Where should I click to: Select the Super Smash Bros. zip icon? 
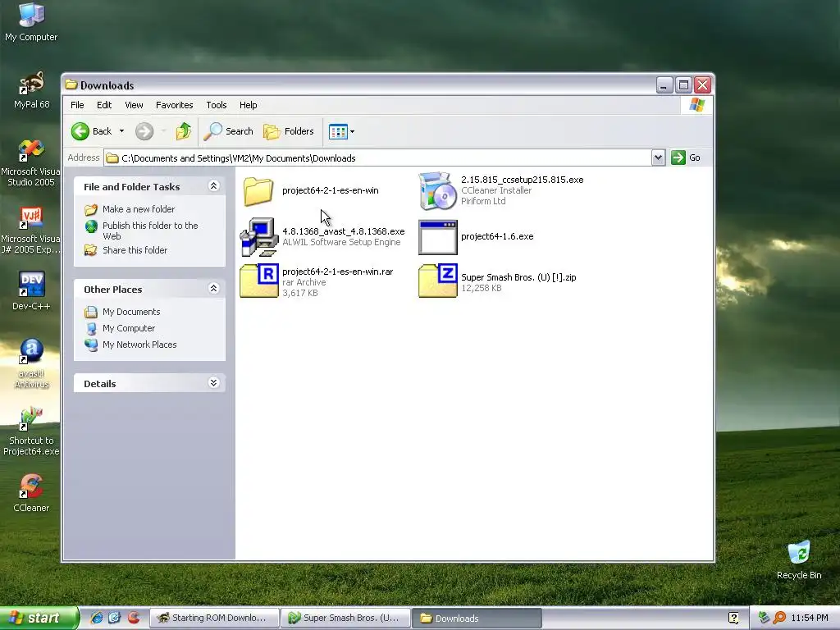pyautogui.click(x=438, y=281)
